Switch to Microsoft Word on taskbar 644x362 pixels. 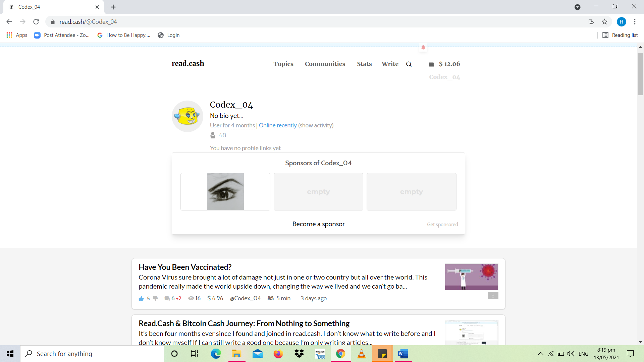pos(403,354)
